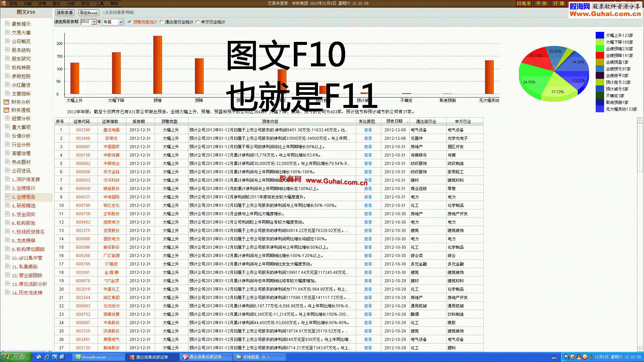The height and width of the screenshot is (362, 644).
Task: Click the 公司概况 sidebar icon
Action: click(7, 41)
